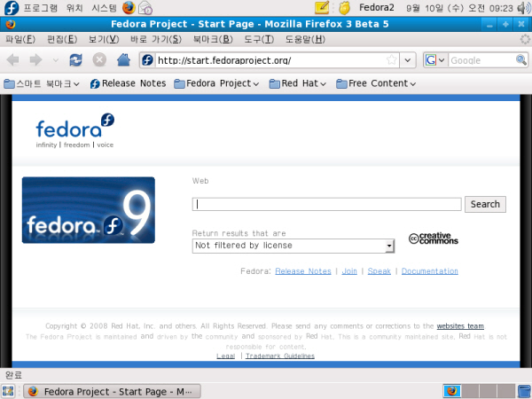Switch to the third workspace
The height and width of the screenshot is (399, 532).
point(489,391)
